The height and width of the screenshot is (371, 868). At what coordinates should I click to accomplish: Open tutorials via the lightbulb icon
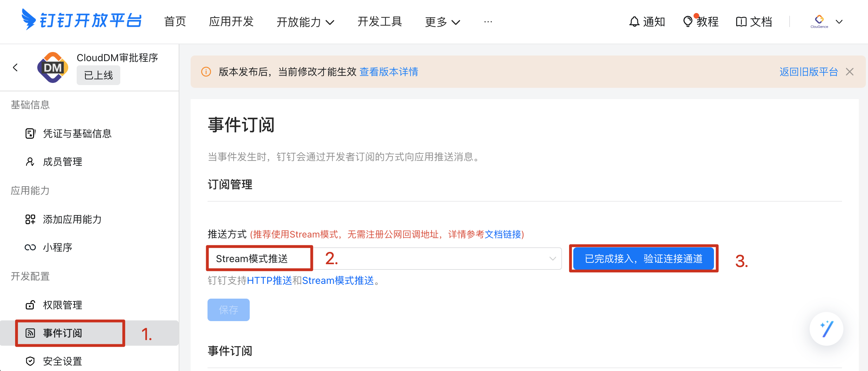688,22
